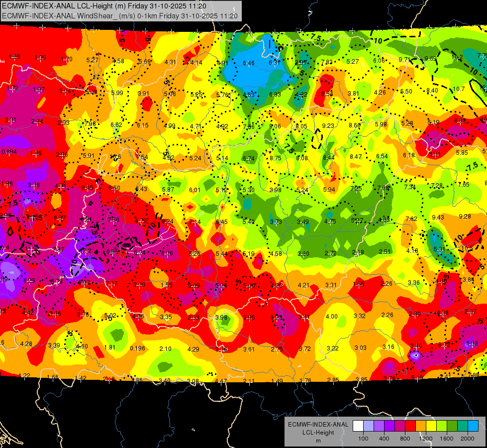Click the legend tick label 2000

pyautogui.click(x=468, y=439)
